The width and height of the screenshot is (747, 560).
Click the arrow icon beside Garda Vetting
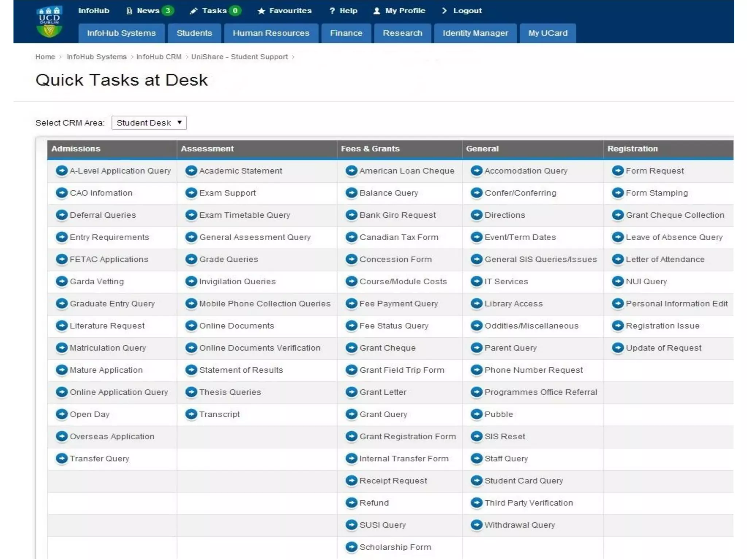pos(62,281)
